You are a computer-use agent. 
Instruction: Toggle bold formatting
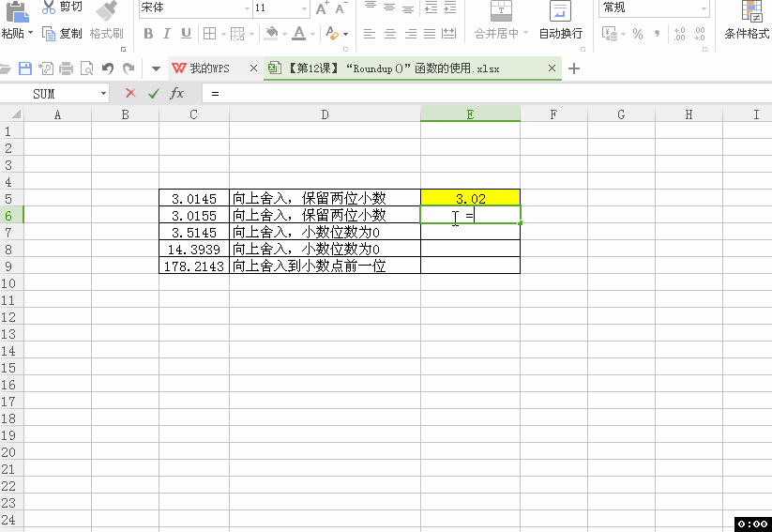click(148, 34)
